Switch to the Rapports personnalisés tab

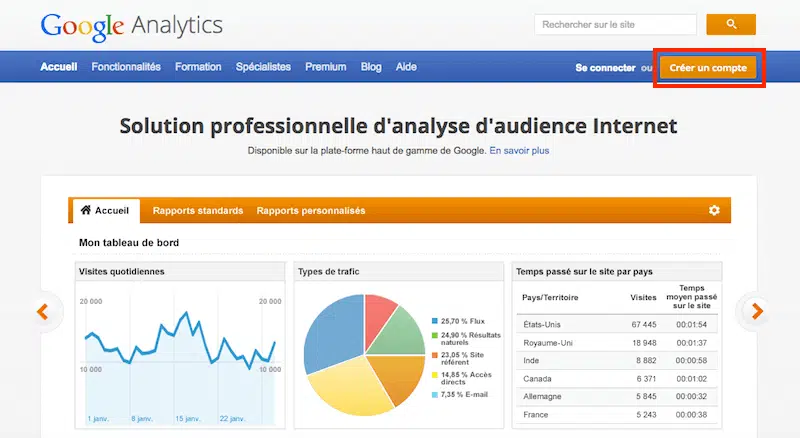[311, 211]
